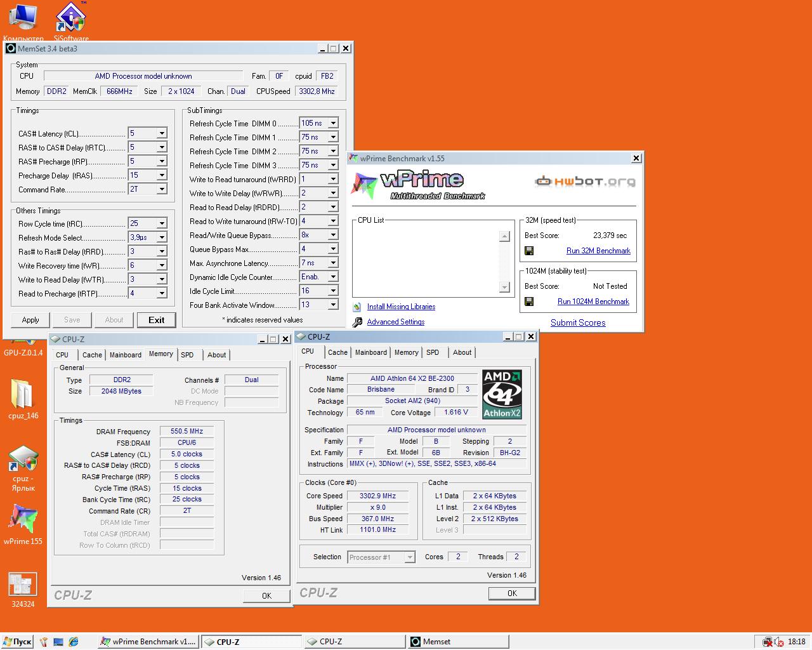The height and width of the screenshot is (650, 812).
Task: Click the taskbar clock showing 18:18
Action: (797, 642)
